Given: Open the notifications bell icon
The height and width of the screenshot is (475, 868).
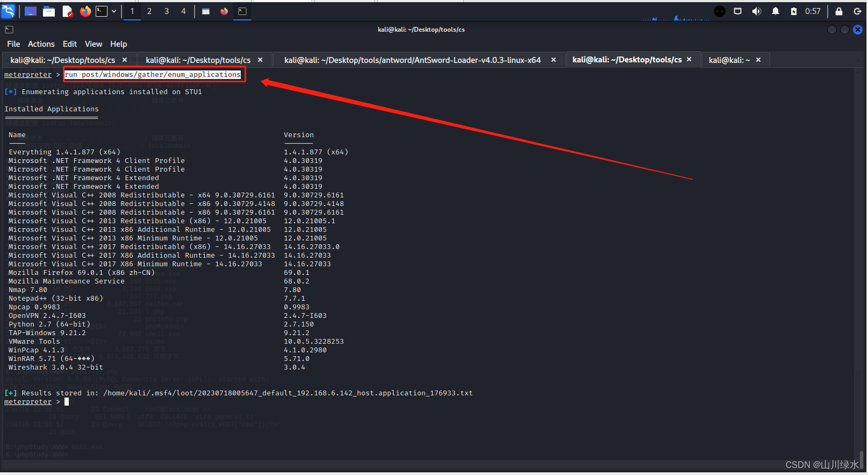Looking at the screenshot, I should [776, 11].
